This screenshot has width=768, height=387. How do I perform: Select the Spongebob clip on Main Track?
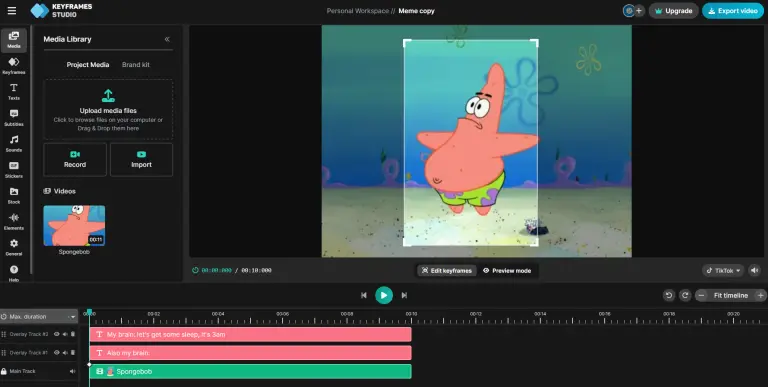[250, 371]
